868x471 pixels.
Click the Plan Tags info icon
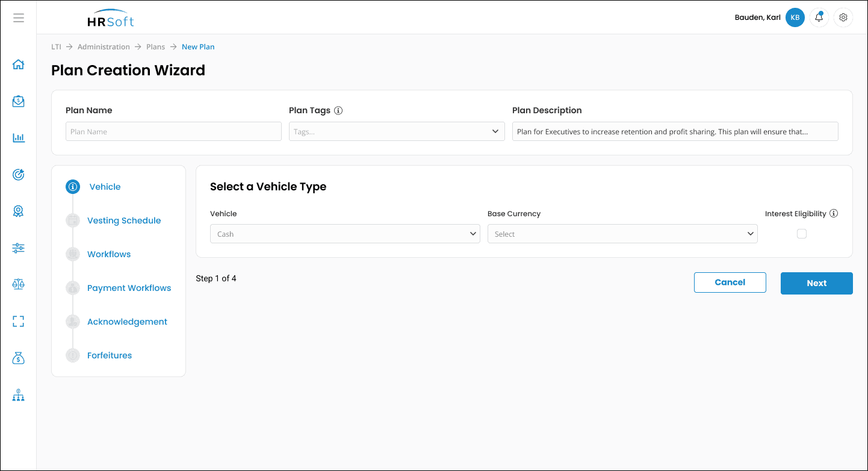[x=338, y=110]
